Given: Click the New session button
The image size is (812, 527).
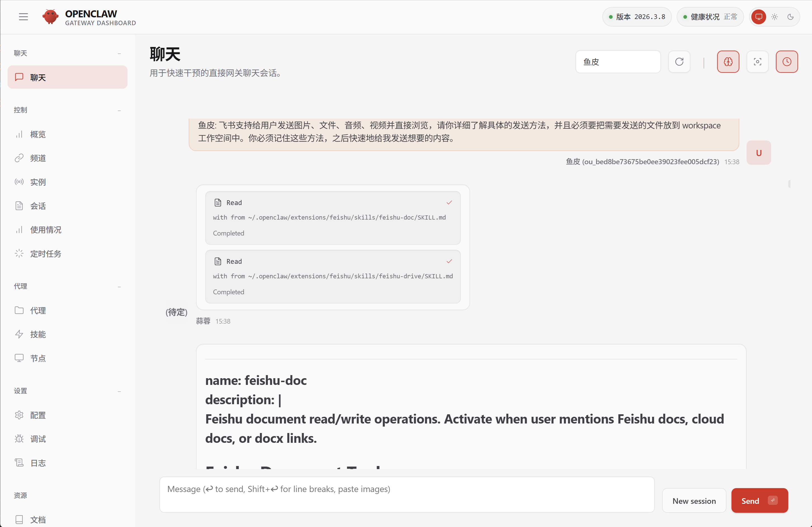Looking at the screenshot, I should pos(694,500).
